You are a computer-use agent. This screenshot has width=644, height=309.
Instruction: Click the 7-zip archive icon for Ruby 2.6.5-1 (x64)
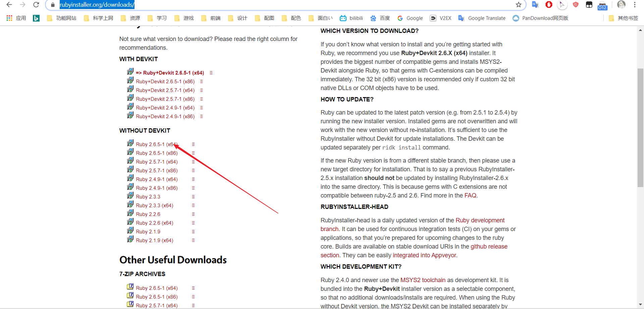[130, 286]
